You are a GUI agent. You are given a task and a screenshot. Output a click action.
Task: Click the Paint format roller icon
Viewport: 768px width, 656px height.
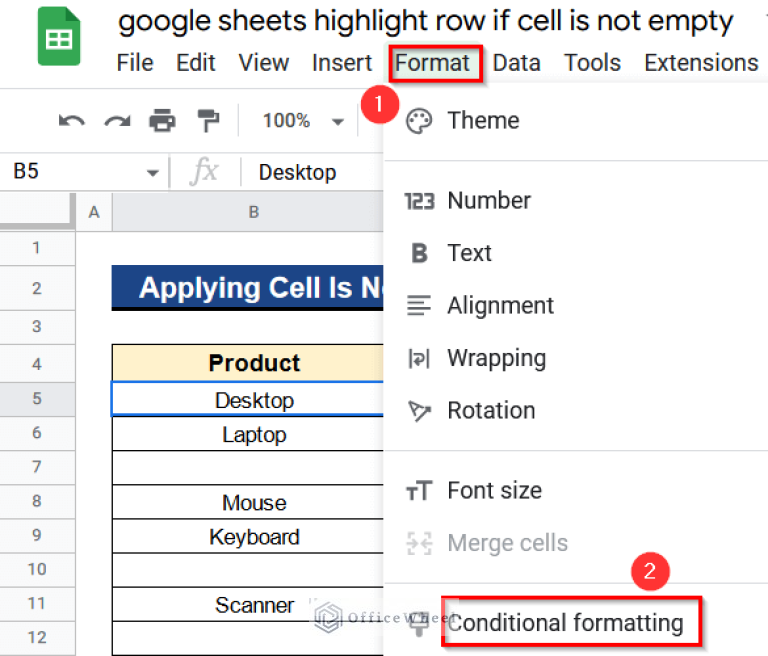pyautogui.click(x=208, y=121)
